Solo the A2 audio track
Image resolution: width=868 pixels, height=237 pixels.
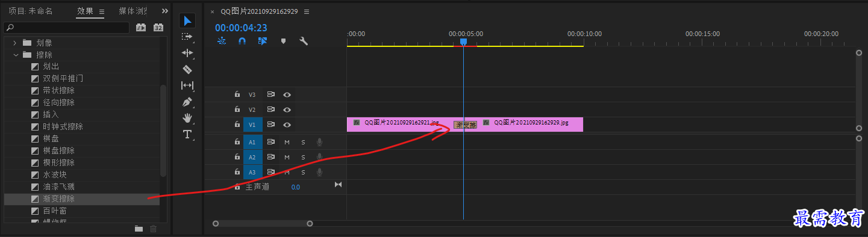pyautogui.click(x=303, y=157)
